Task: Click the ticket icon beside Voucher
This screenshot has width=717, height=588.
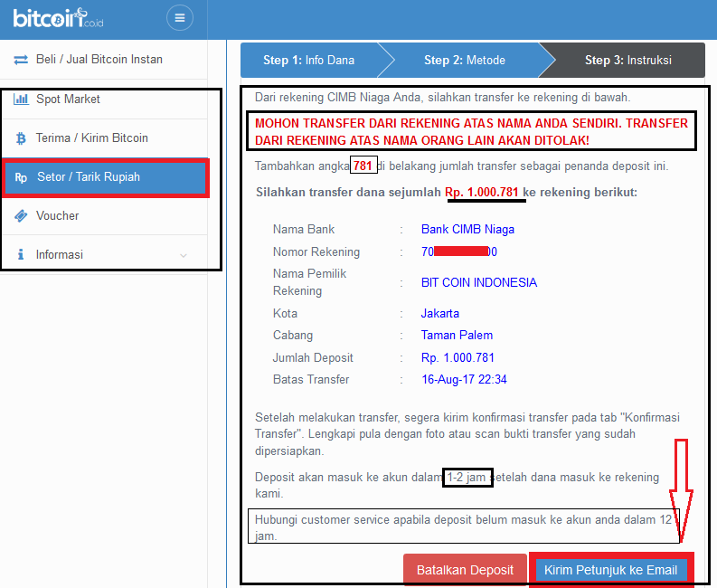Action: click(21, 215)
